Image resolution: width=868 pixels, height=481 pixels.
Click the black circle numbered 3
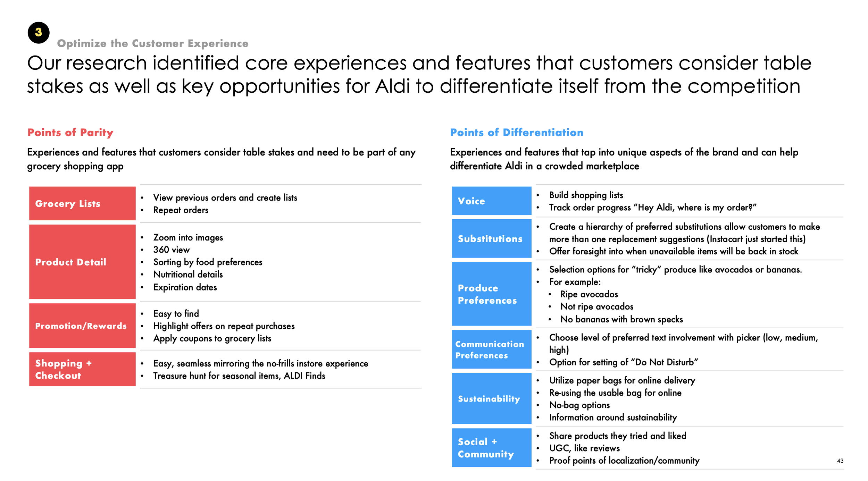point(39,33)
